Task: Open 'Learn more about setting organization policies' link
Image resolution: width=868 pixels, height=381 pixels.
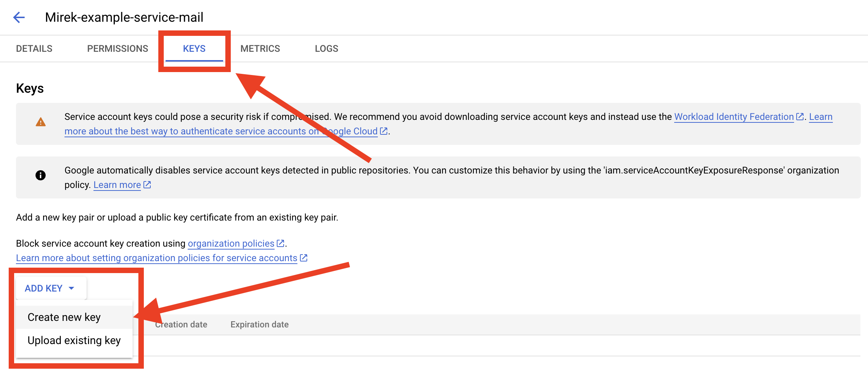Action: (x=157, y=258)
